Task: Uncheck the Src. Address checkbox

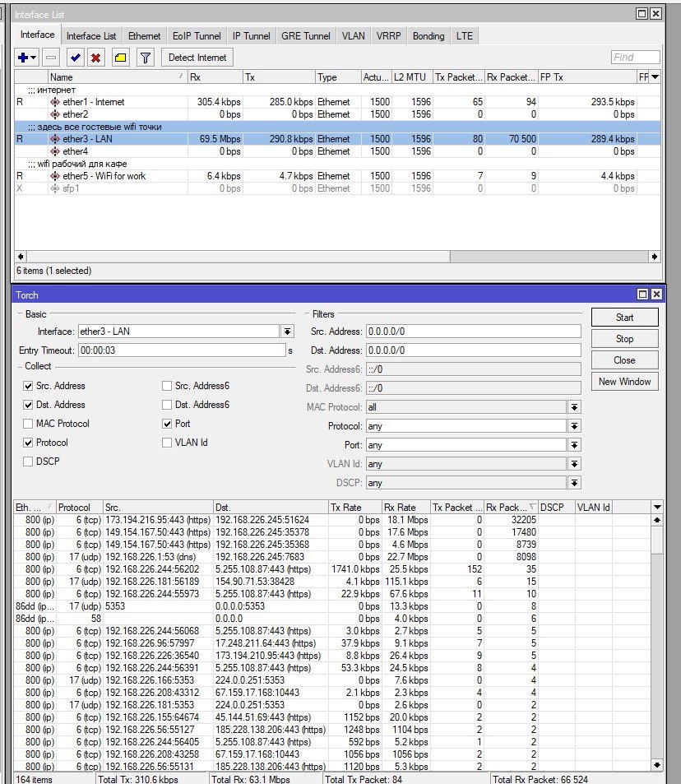Action: (29, 386)
